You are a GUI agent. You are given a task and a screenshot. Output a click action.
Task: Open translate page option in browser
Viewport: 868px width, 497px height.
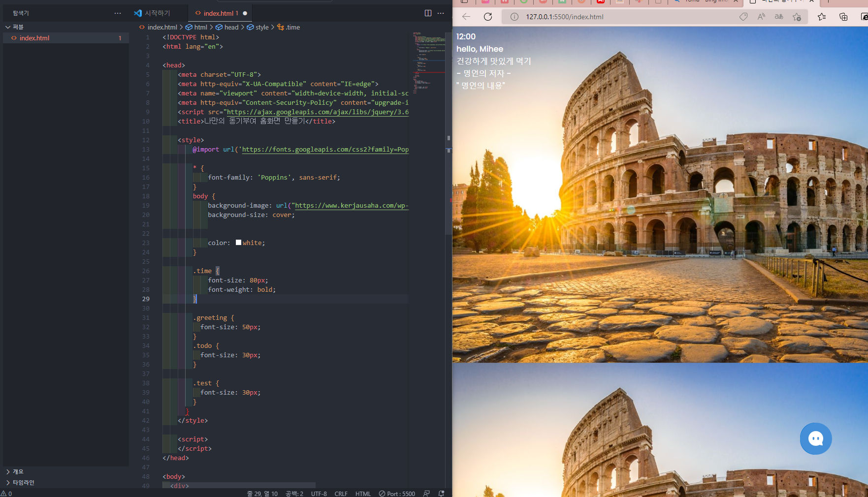pyautogui.click(x=779, y=17)
